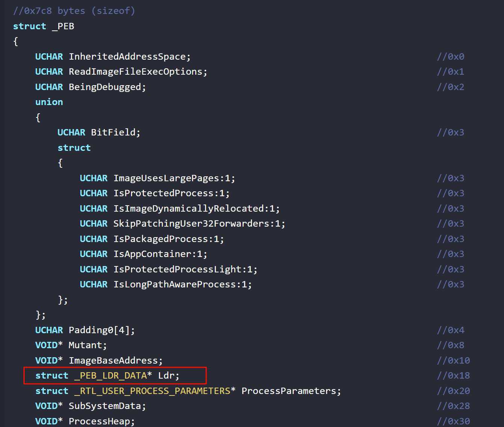Click the Padding0[4] array field
504x427 pixels.
click(99, 330)
